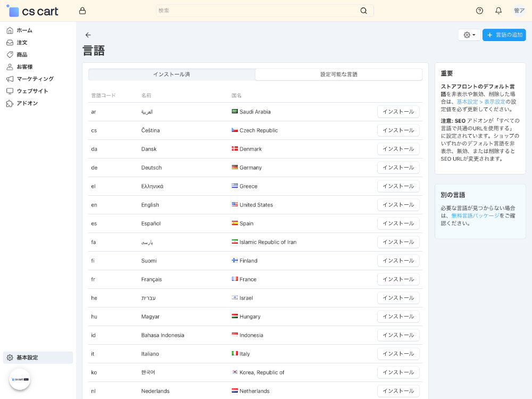This screenshot has width=532, height=399.
Task: Install the Deutsch language
Action: coord(398,168)
